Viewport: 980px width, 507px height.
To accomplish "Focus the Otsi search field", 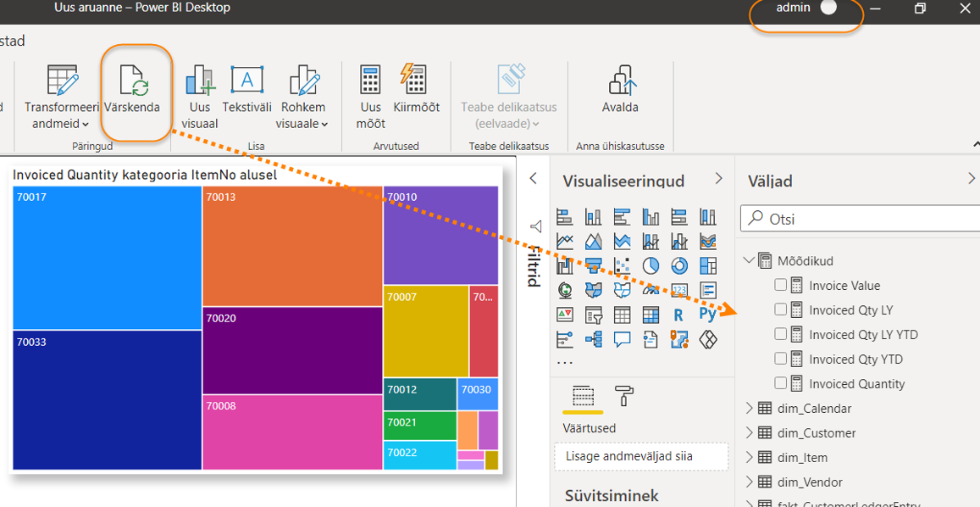I will pyautogui.click(x=860, y=219).
